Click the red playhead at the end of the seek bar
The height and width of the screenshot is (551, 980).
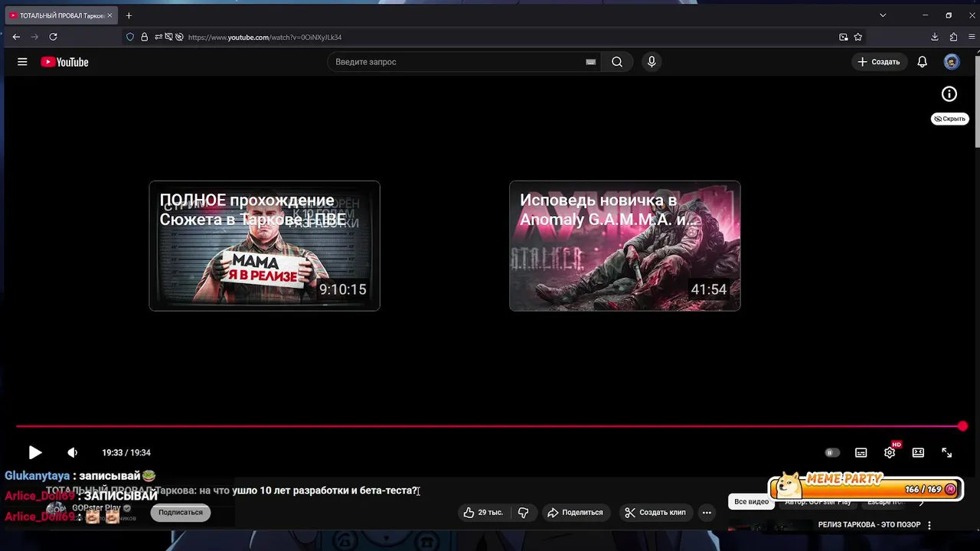(962, 426)
